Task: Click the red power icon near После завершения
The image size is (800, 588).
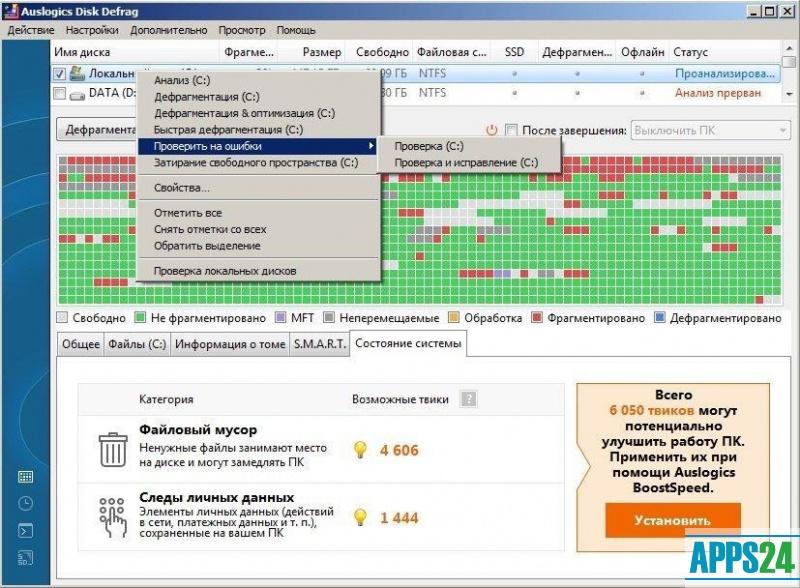Action: (491, 130)
